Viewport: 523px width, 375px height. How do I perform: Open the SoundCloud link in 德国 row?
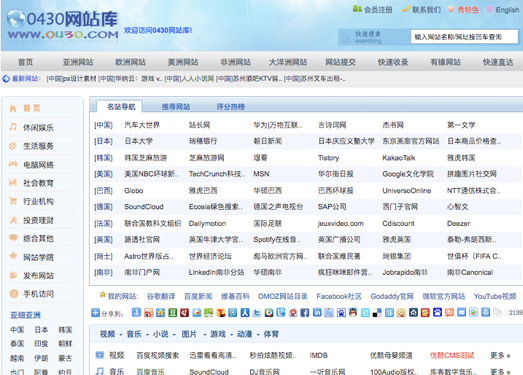click(x=144, y=207)
